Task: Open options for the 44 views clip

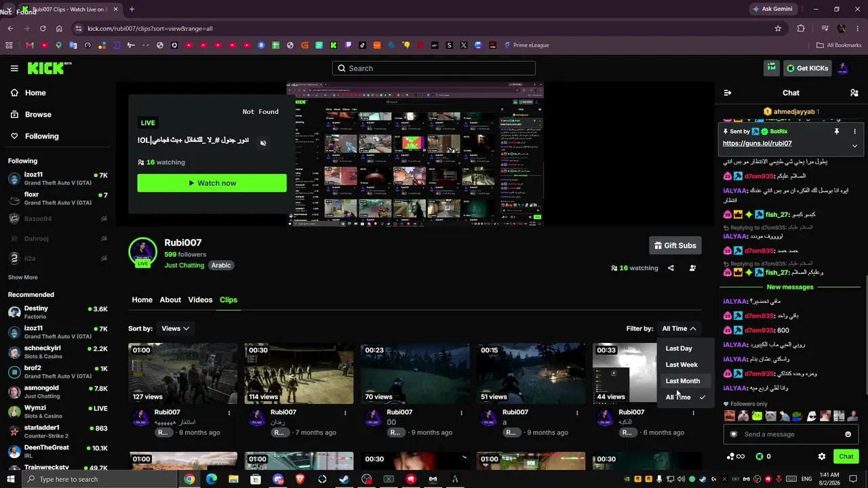Action: [x=693, y=413]
